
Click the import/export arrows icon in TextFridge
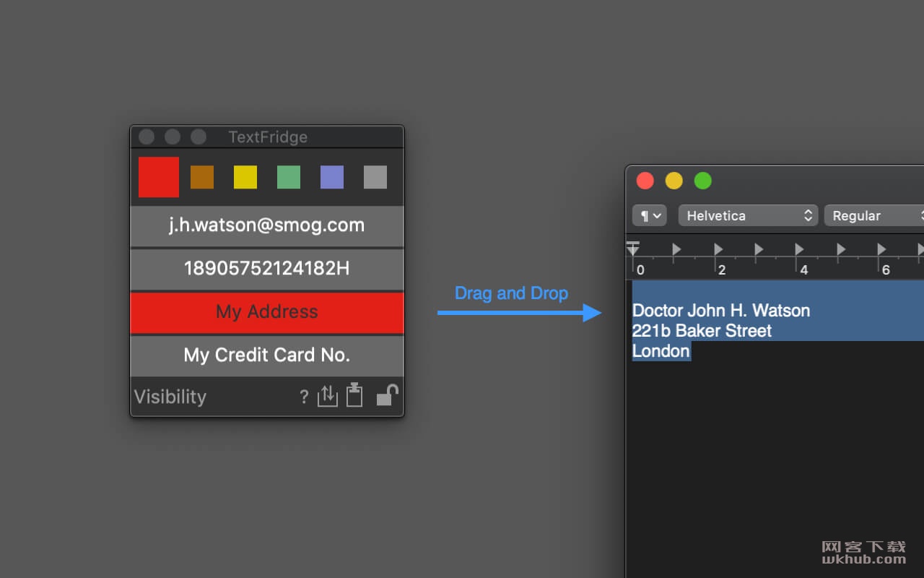coord(328,395)
